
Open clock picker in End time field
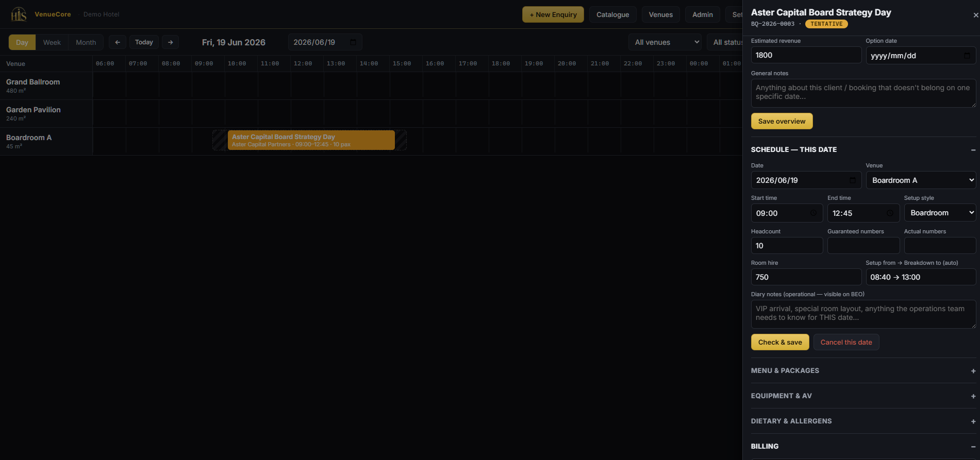coord(890,213)
